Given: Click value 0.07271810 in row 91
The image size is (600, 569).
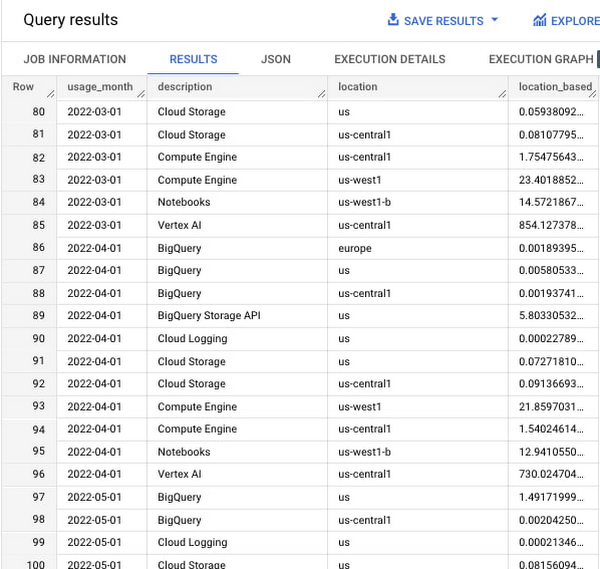Looking at the screenshot, I should click(x=551, y=362).
